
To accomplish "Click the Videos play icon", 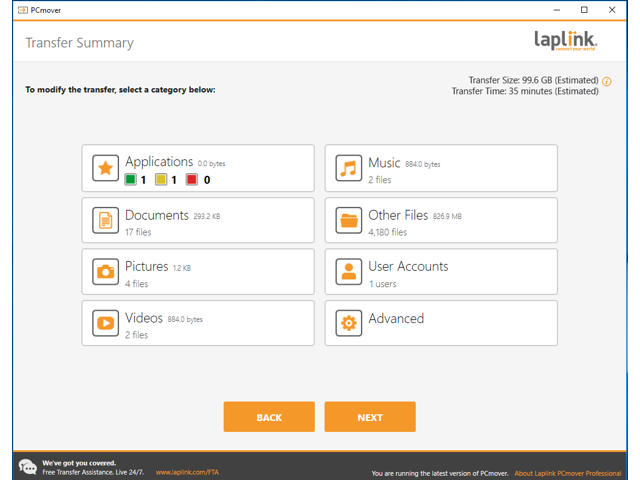I will pos(105,323).
